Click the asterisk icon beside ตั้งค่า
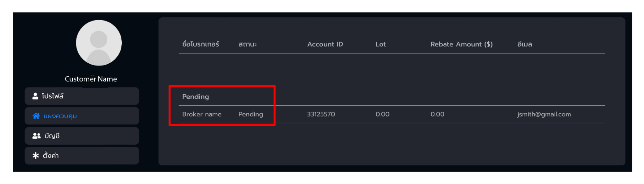This screenshot has height=184, width=644. tap(35, 155)
